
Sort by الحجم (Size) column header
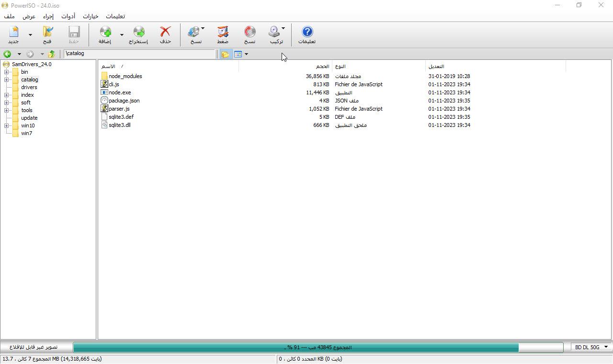(x=285, y=66)
